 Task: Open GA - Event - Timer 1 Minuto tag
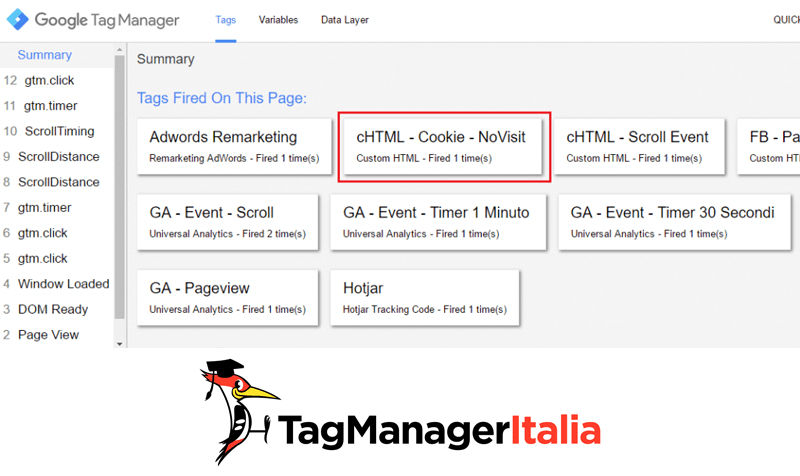click(x=438, y=222)
